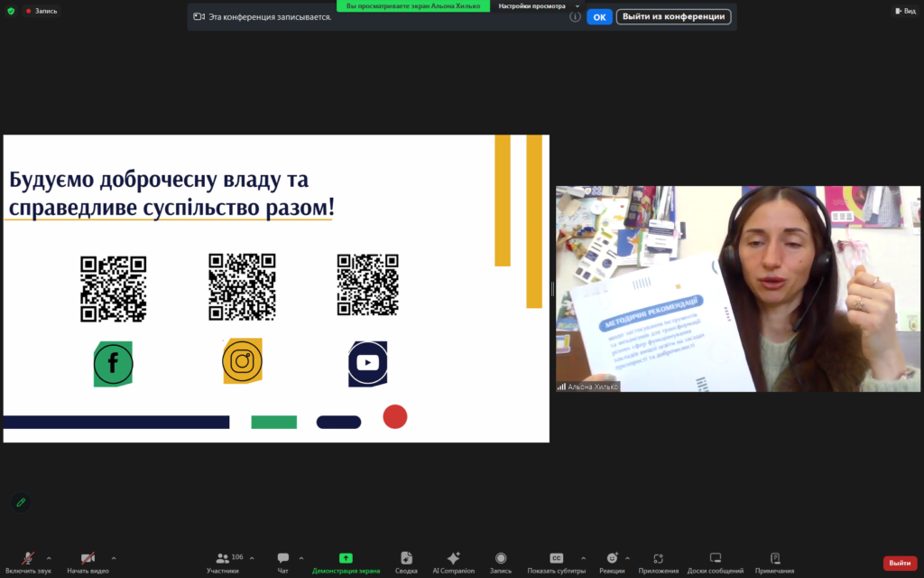
Task: Click Демонстрация экрана share screen icon
Action: point(346,558)
